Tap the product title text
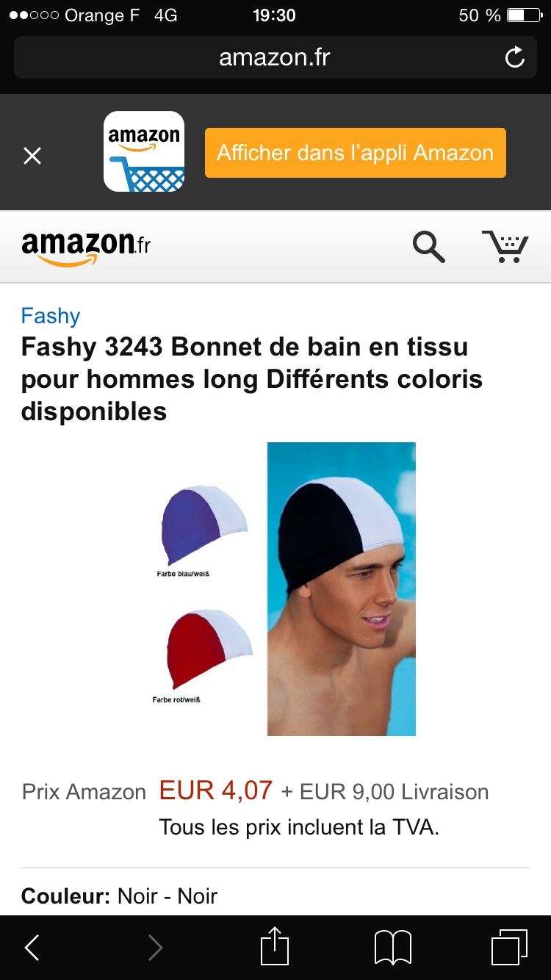 coord(252,379)
